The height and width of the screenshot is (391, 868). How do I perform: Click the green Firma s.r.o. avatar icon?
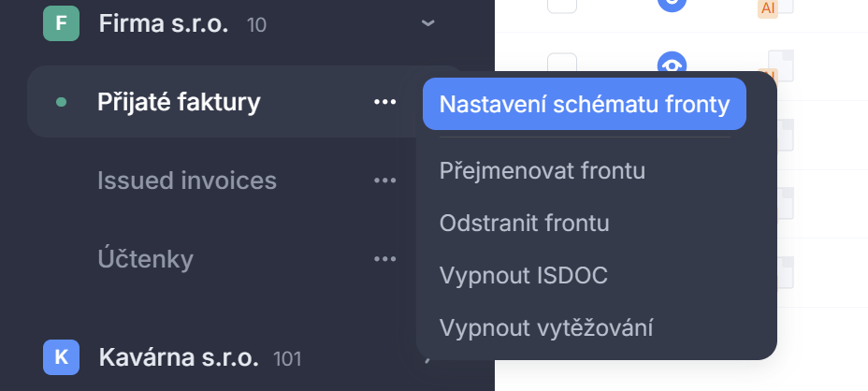tap(61, 23)
